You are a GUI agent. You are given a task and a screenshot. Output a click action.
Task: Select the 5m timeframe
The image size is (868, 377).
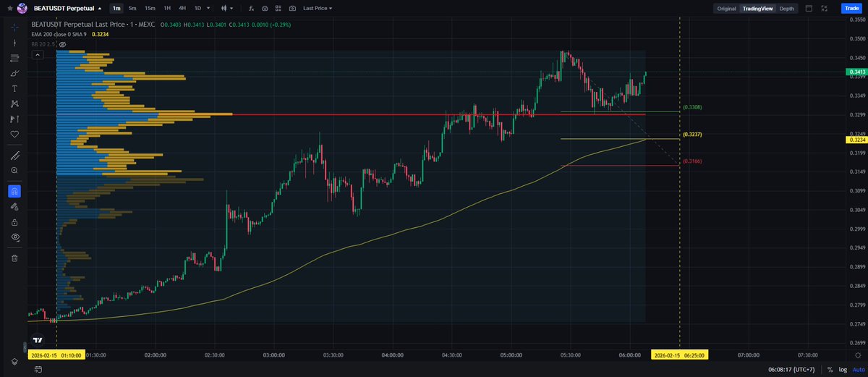pyautogui.click(x=132, y=8)
